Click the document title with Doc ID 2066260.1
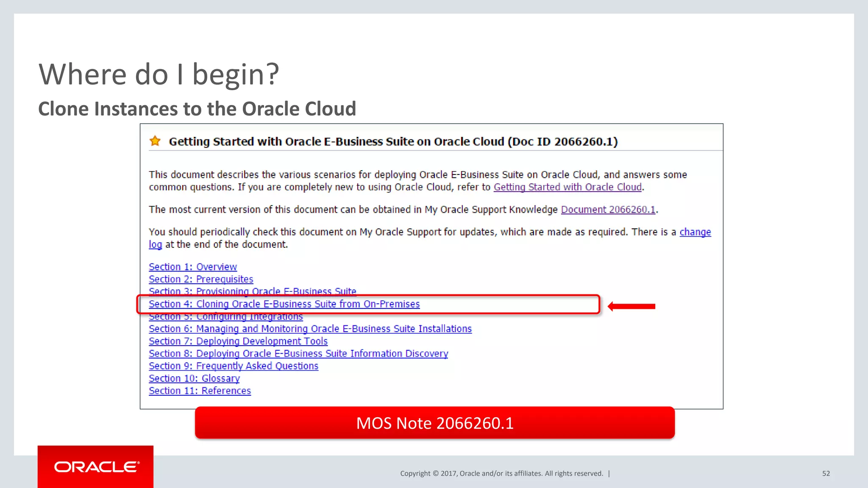868x488 pixels. pyautogui.click(x=393, y=141)
